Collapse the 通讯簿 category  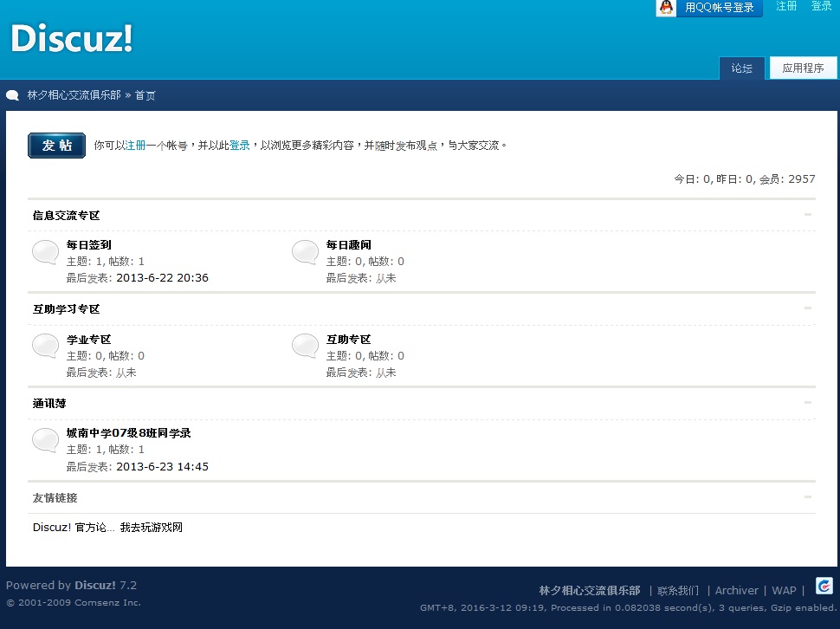(x=808, y=402)
